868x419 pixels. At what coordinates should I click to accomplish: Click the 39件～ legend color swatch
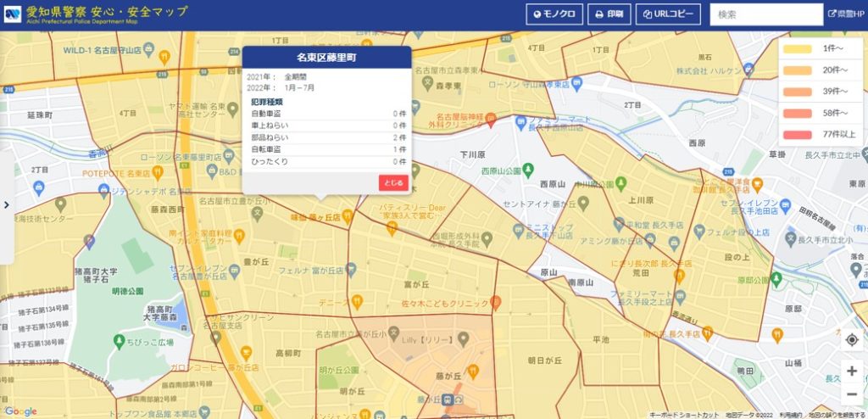[798, 92]
